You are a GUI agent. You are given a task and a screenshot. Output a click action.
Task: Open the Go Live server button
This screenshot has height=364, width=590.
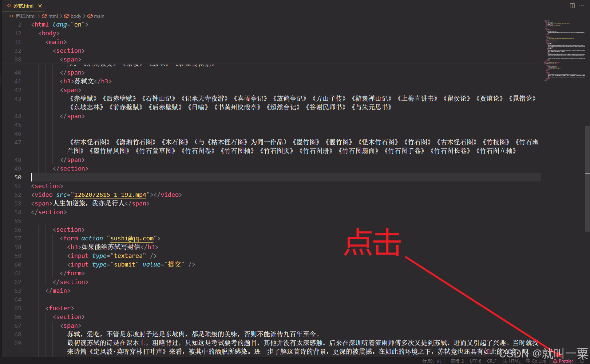536,361
